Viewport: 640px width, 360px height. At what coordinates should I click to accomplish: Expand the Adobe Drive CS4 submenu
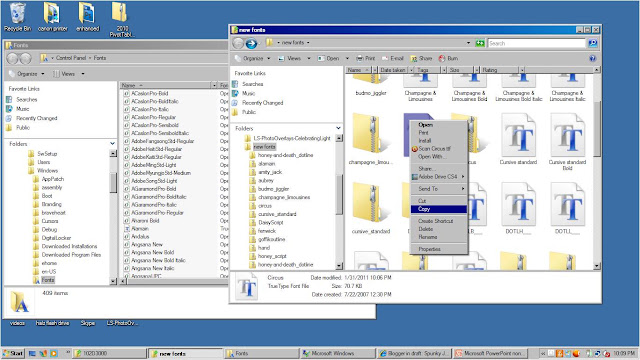point(439,177)
